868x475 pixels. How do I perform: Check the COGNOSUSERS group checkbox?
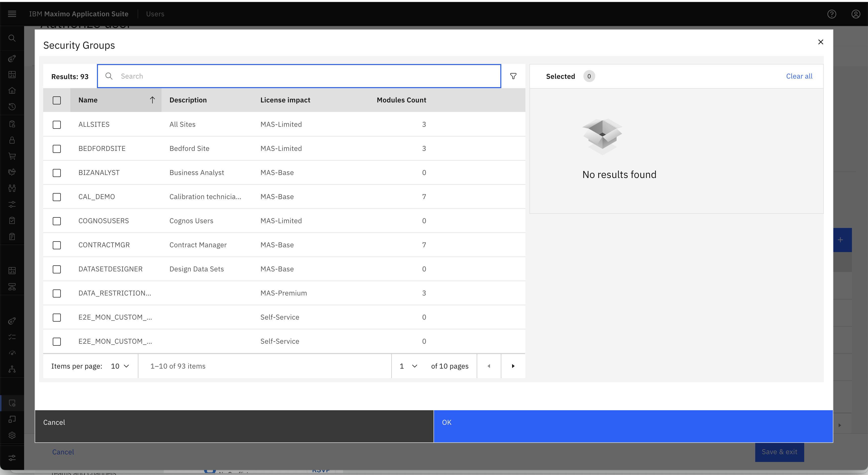tap(57, 221)
